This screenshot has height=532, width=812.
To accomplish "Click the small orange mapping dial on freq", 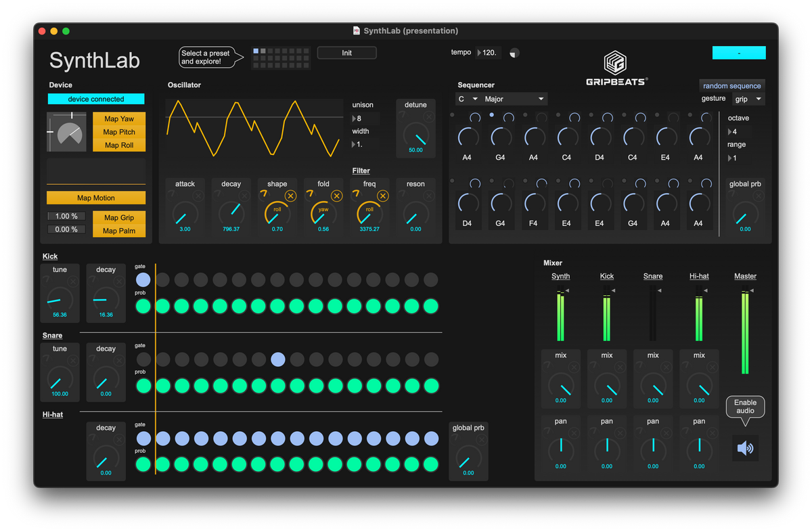I will click(356, 195).
